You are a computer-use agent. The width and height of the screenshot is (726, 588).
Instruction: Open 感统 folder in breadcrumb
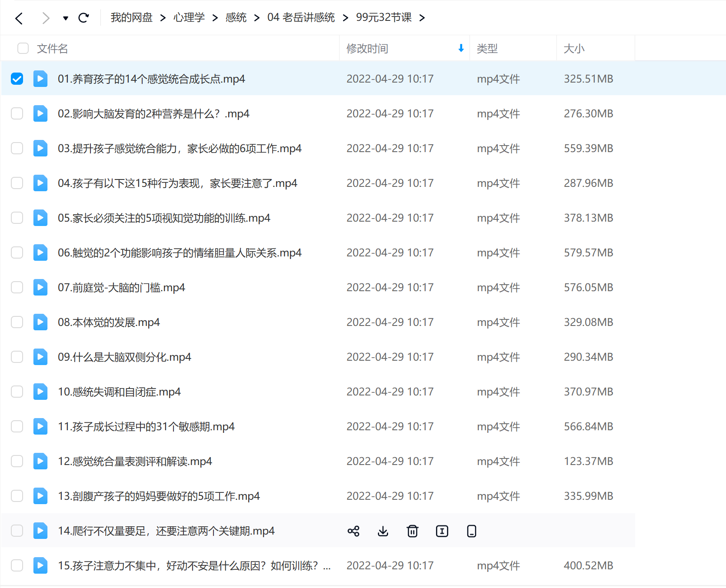tap(235, 17)
